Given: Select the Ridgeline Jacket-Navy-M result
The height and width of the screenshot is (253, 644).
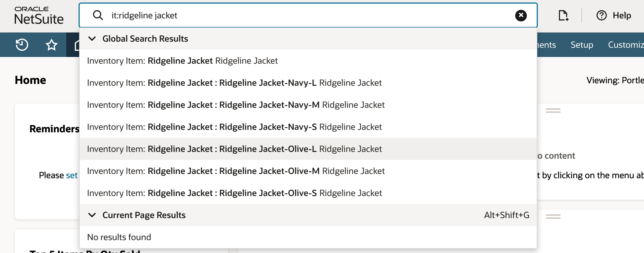Looking at the screenshot, I should click(x=308, y=105).
